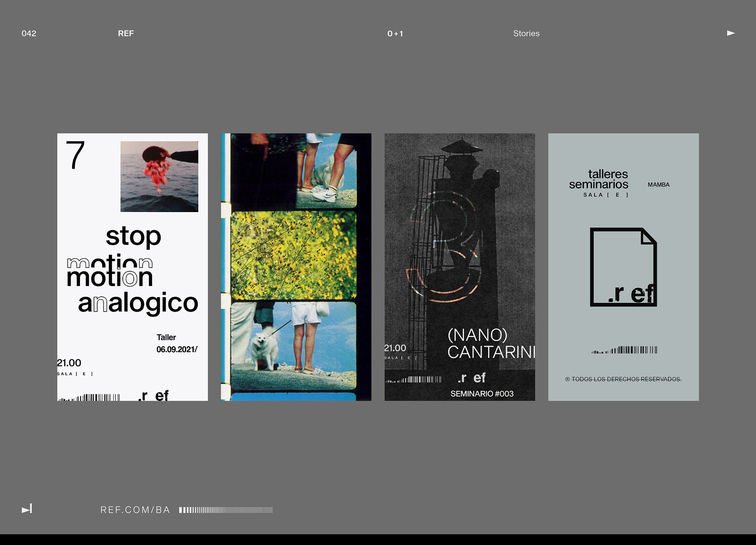Click the document .ref logo icon

pyautogui.click(x=623, y=267)
